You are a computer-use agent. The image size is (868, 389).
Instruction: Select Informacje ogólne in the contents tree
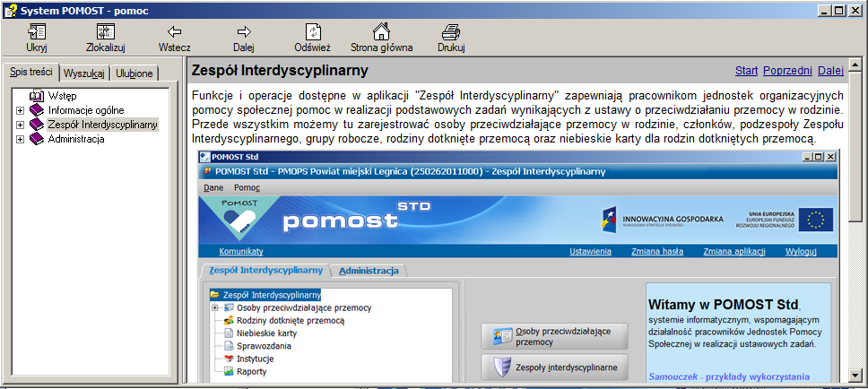coord(86,110)
